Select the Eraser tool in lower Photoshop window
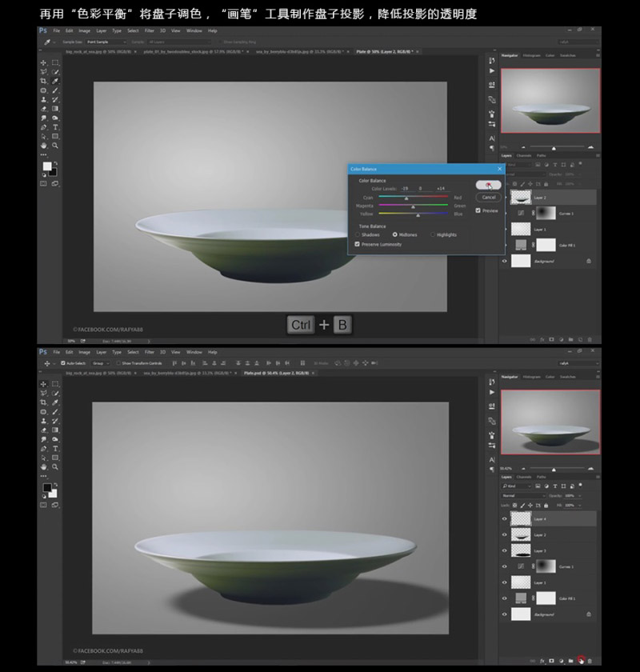Image resolution: width=640 pixels, height=672 pixels. click(44, 430)
